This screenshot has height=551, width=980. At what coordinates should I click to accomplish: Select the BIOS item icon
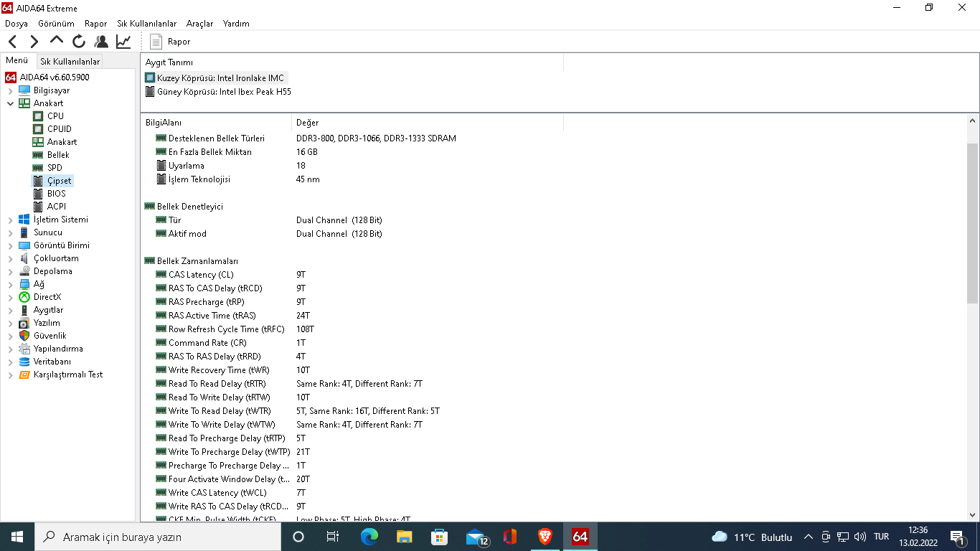tap(38, 194)
